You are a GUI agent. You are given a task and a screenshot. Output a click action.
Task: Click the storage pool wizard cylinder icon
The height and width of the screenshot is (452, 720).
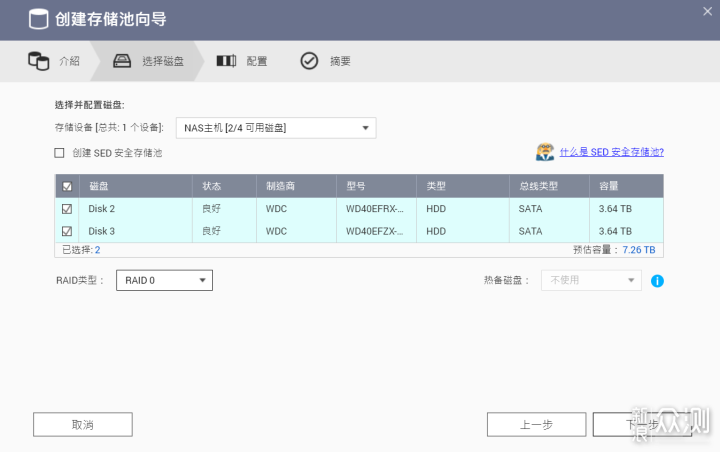coord(39,19)
